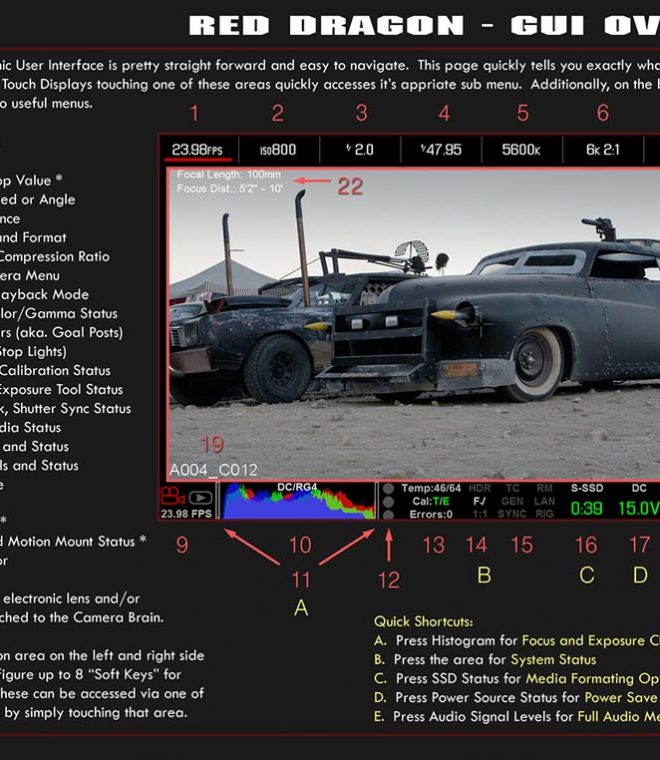Open the 1/47.95 shutter speed menu
Image resolution: width=660 pixels, height=760 pixels.
tap(441, 149)
